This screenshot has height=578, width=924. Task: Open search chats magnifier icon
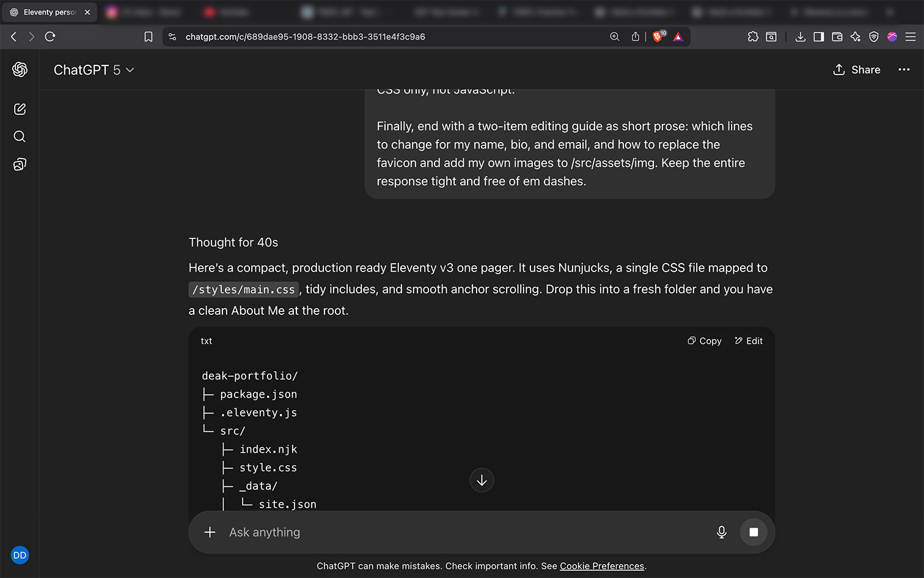click(x=20, y=136)
